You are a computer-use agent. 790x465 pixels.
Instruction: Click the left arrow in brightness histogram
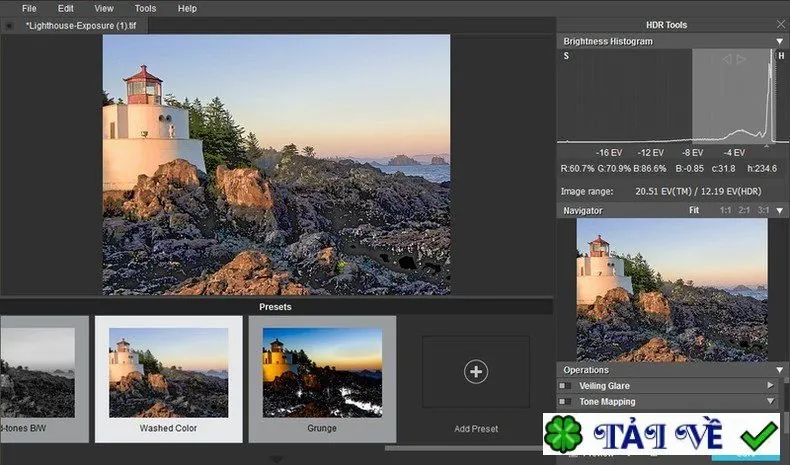[x=727, y=59]
